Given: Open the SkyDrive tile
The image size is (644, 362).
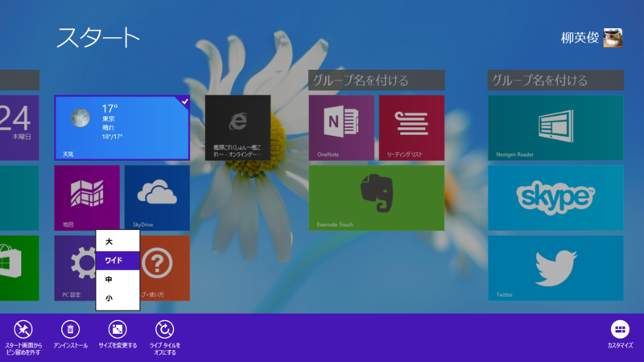Looking at the screenshot, I should click(157, 198).
